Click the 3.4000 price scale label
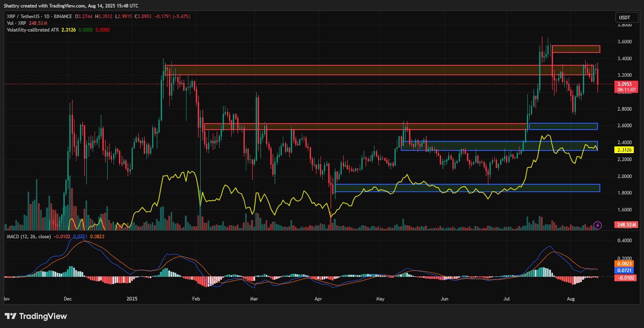This screenshot has height=328, width=644. point(624,59)
